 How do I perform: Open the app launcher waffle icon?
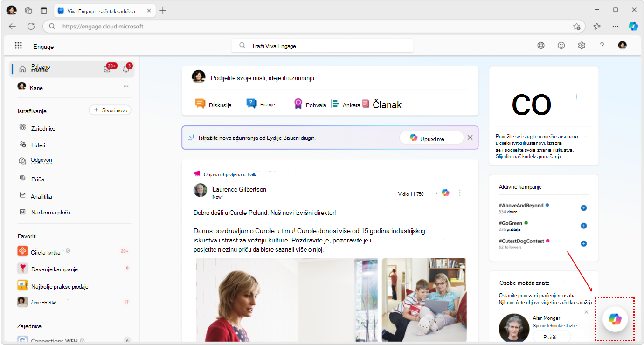pos(18,45)
